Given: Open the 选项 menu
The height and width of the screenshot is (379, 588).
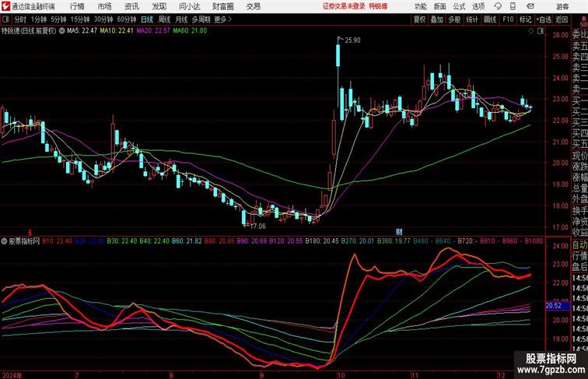Looking at the screenshot, I should 478,6.
